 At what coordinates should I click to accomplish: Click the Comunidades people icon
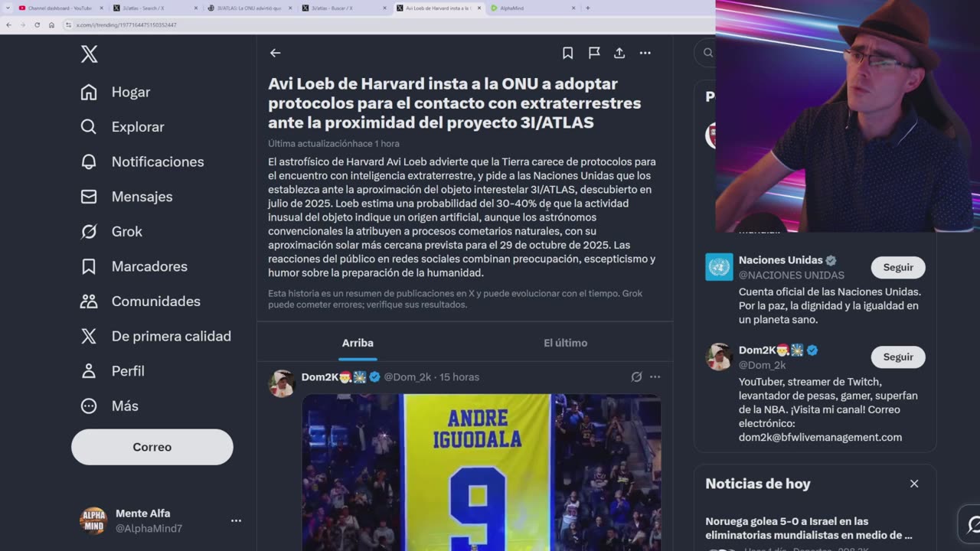point(89,301)
